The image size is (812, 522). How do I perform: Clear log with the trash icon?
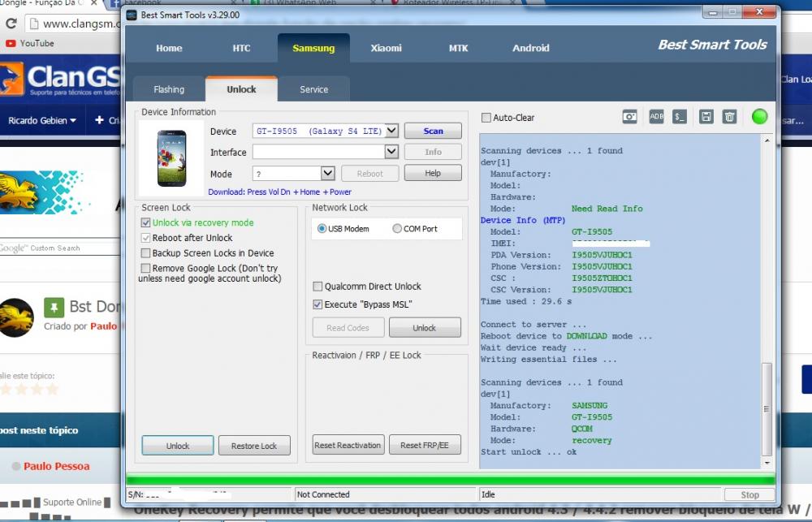click(x=729, y=117)
